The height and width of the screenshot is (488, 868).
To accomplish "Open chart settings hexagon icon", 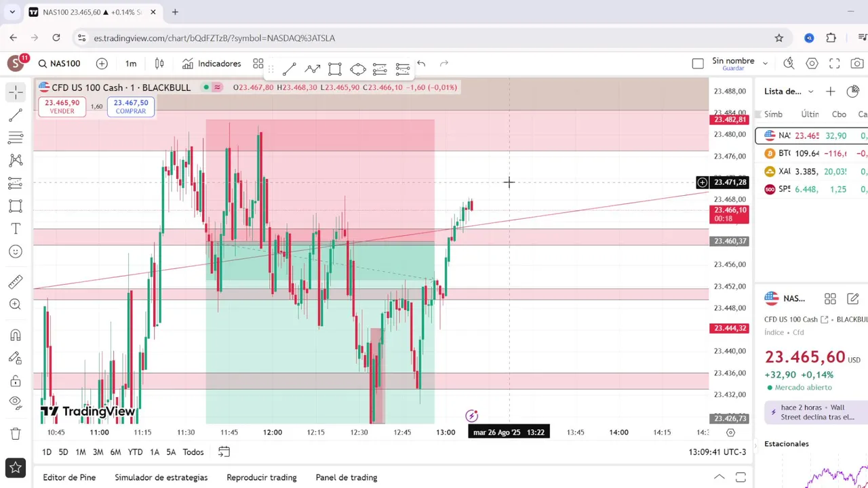I will pyautogui.click(x=812, y=64).
